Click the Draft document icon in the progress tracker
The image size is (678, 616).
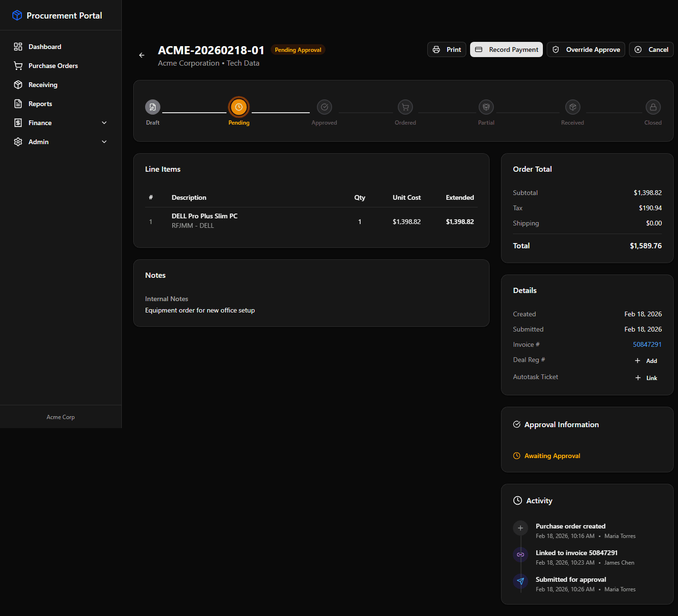[x=152, y=107]
